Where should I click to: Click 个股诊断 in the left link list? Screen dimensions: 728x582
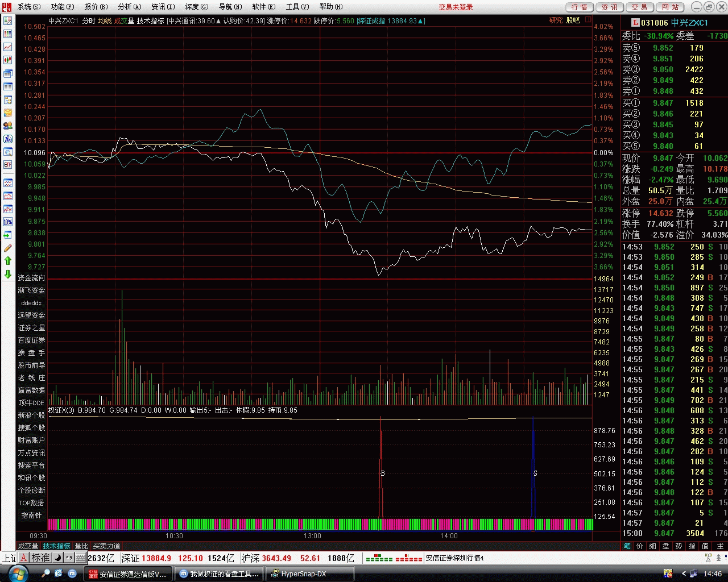tap(31, 490)
